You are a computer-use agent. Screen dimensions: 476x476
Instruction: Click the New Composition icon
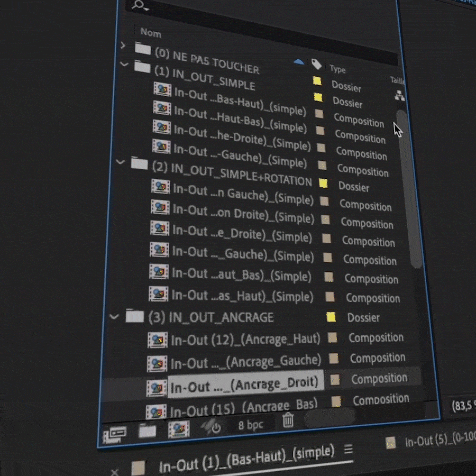click(x=179, y=429)
